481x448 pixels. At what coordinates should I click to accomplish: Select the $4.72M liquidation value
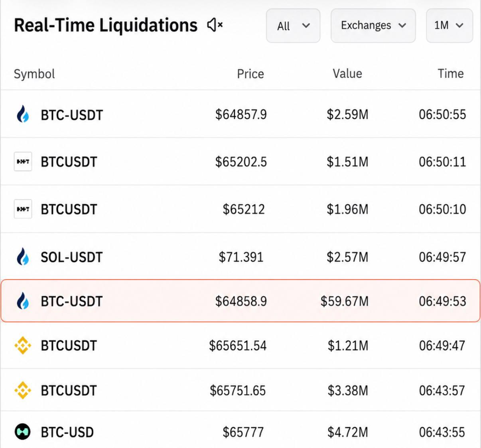(x=348, y=432)
